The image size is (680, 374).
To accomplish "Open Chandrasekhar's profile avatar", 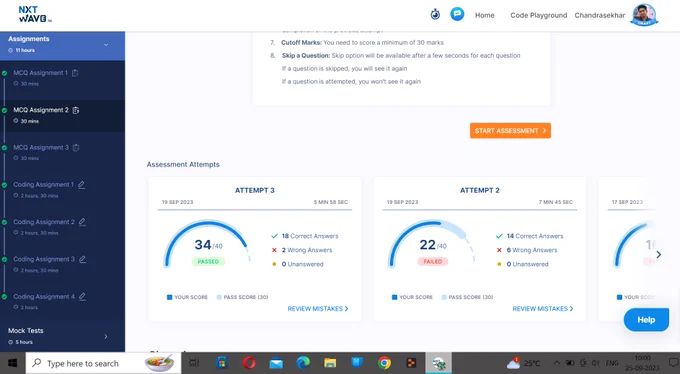I will pyautogui.click(x=644, y=15).
